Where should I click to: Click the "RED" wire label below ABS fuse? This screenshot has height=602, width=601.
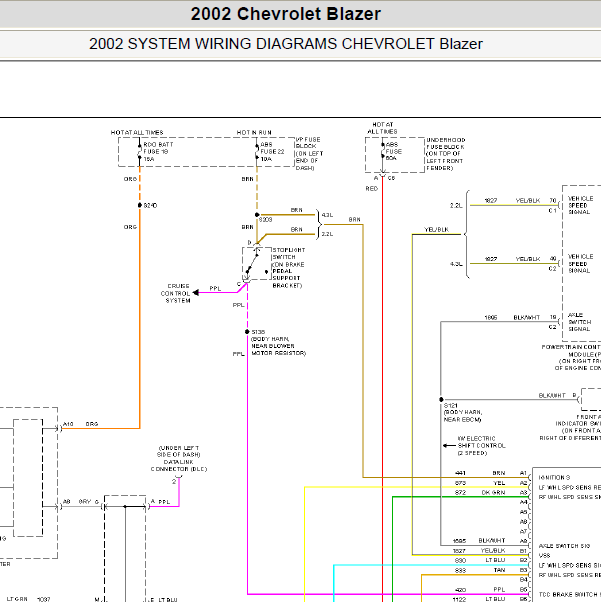[x=372, y=189]
